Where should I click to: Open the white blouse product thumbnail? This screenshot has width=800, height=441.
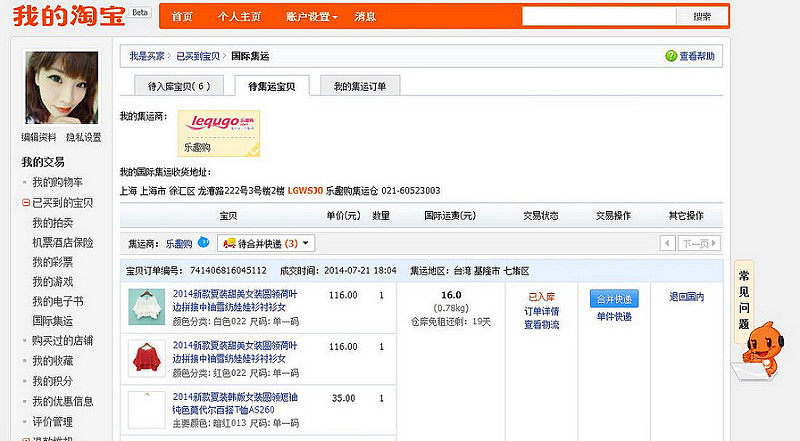pos(146,307)
